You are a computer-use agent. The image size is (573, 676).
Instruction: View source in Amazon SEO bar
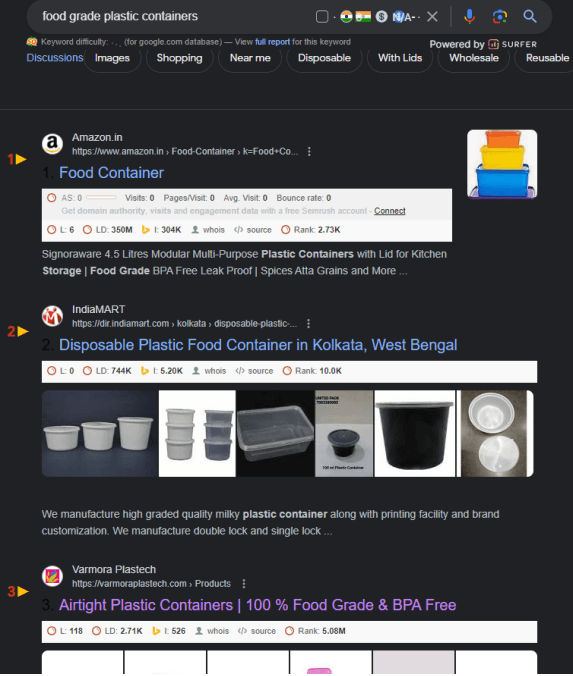(253, 230)
